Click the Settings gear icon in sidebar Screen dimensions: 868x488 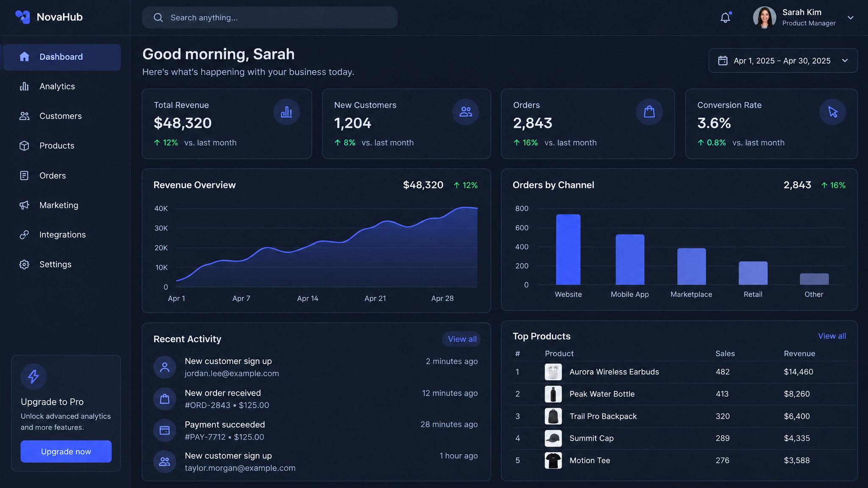[24, 264]
